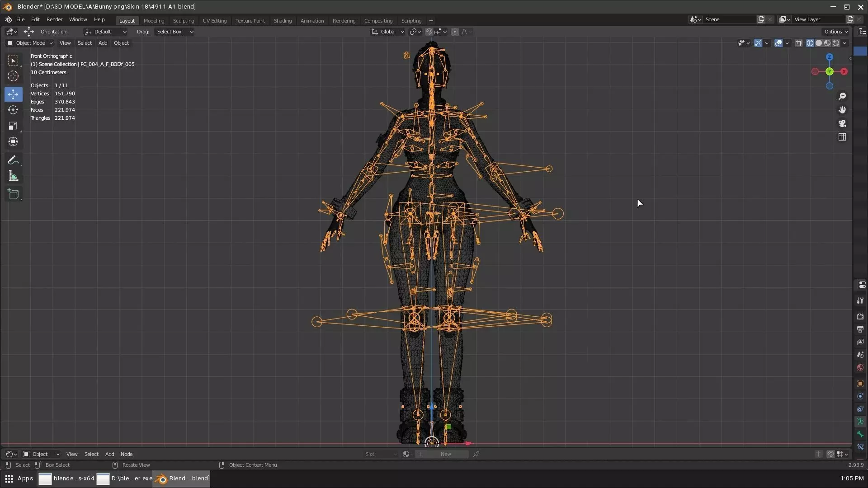Toggle the camera view icon
The image size is (868, 488).
(x=842, y=123)
